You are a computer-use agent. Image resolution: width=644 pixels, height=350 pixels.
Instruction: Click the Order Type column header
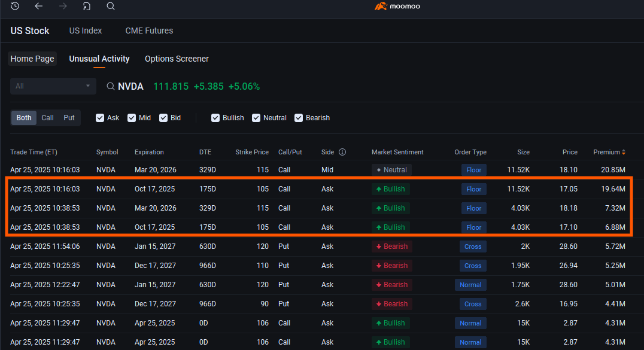[x=470, y=152]
